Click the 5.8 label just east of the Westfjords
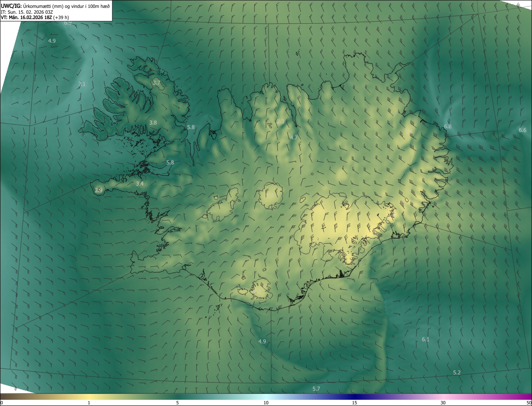 [x=191, y=127]
